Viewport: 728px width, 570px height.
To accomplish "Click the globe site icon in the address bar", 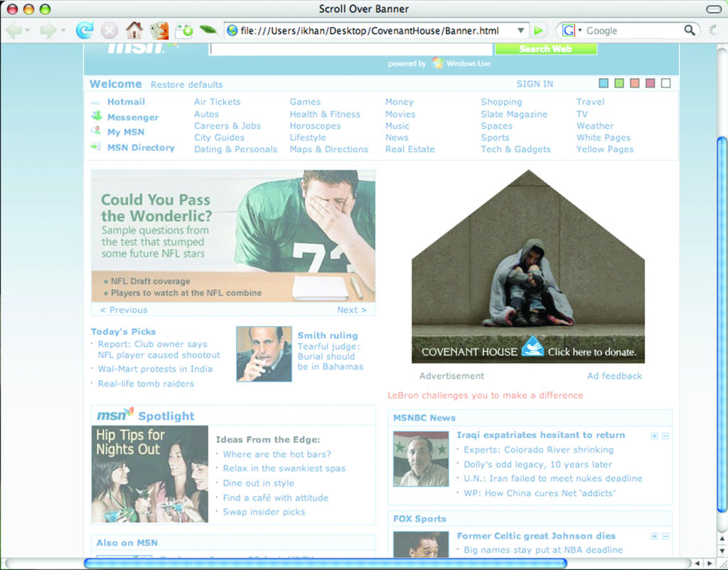I will coord(232,31).
